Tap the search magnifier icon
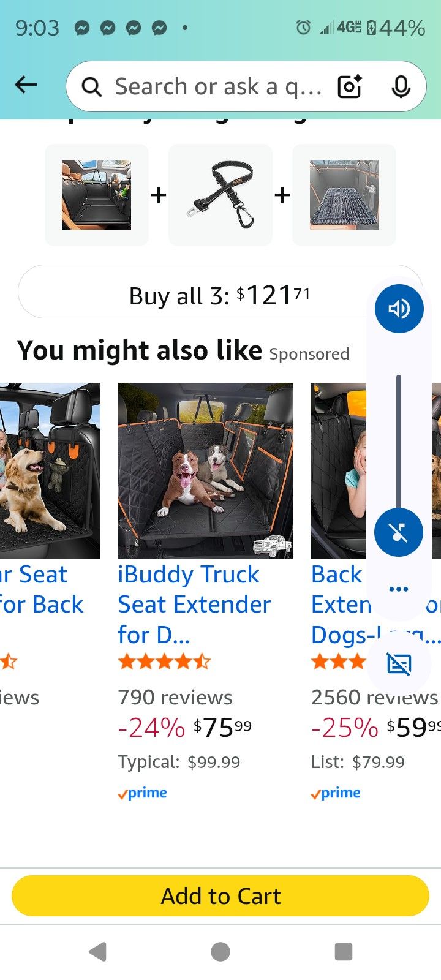The height and width of the screenshot is (980, 441). pos(92,88)
